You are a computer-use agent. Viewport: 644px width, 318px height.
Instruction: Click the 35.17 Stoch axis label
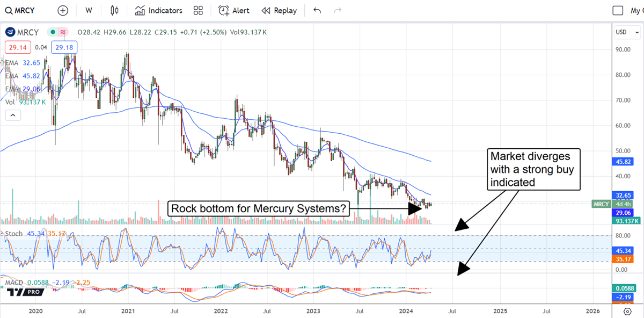click(x=623, y=259)
